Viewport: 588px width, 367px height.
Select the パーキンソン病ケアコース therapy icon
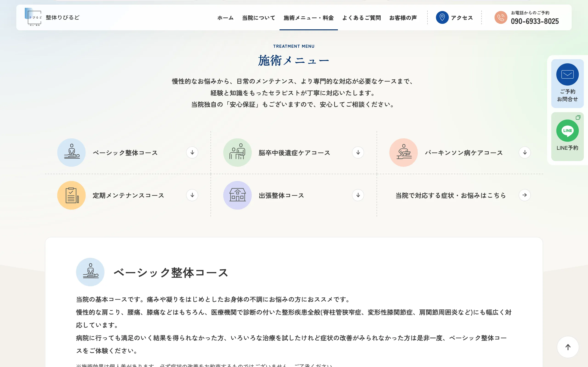pos(403,153)
